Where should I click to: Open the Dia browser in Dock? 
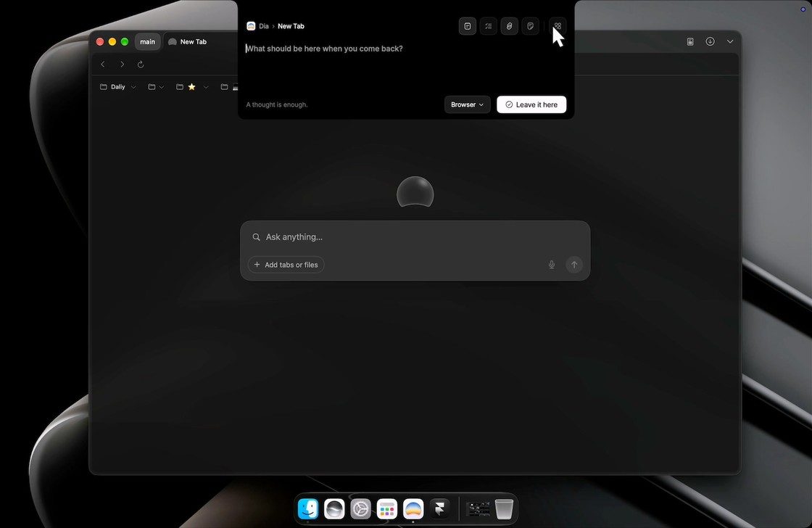click(413, 509)
